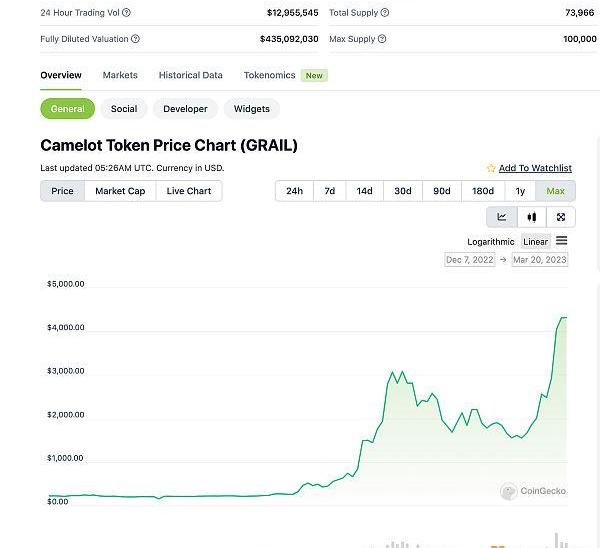600x548 pixels.
Task: Select the 90d time range
Action: (441, 191)
